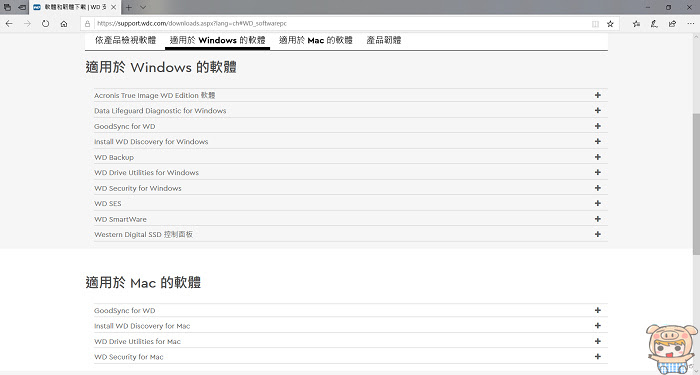Click WD SmartWare label
Image resolution: width=700 pixels, height=375 pixels.
pos(120,219)
